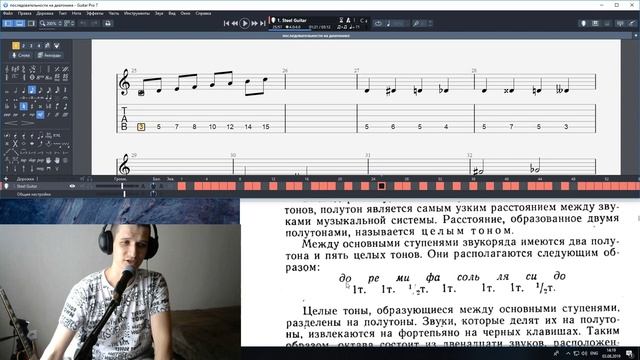
Task: Add a decrescendo hairpin
Action: pos(27,123)
